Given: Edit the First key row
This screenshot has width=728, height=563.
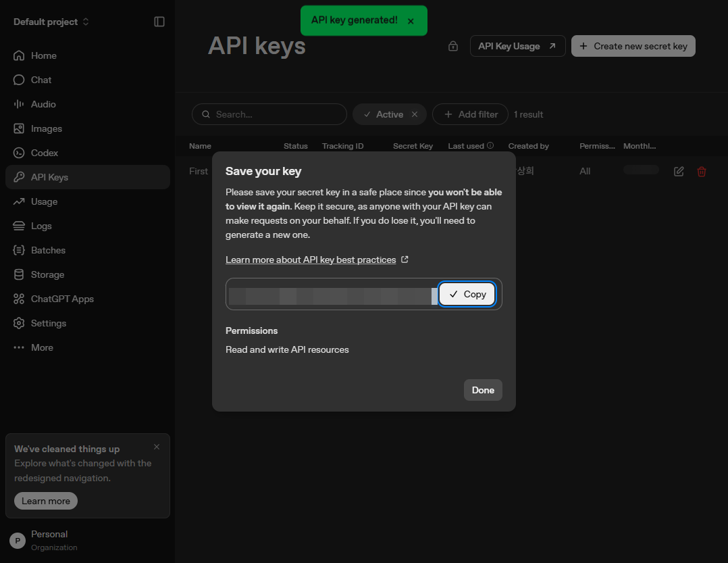Looking at the screenshot, I should (x=679, y=172).
